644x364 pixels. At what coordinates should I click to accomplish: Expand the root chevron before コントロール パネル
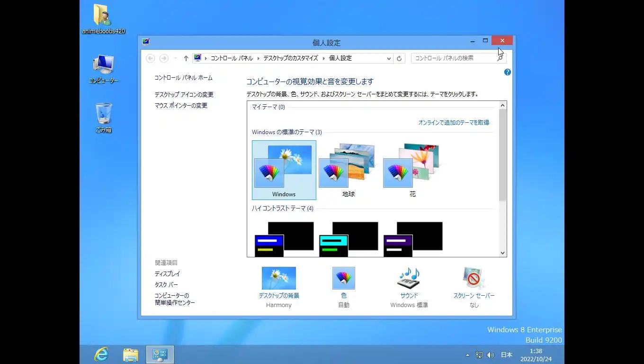point(206,58)
